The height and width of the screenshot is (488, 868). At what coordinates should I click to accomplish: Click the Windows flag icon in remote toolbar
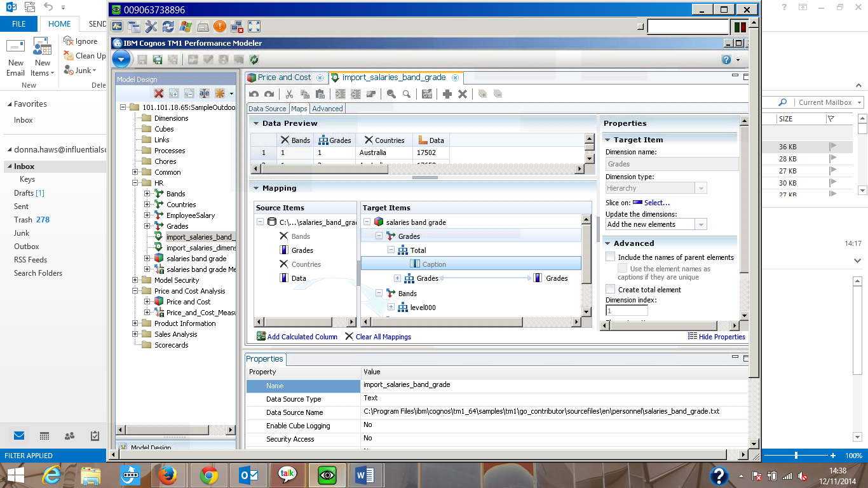coord(186,27)
